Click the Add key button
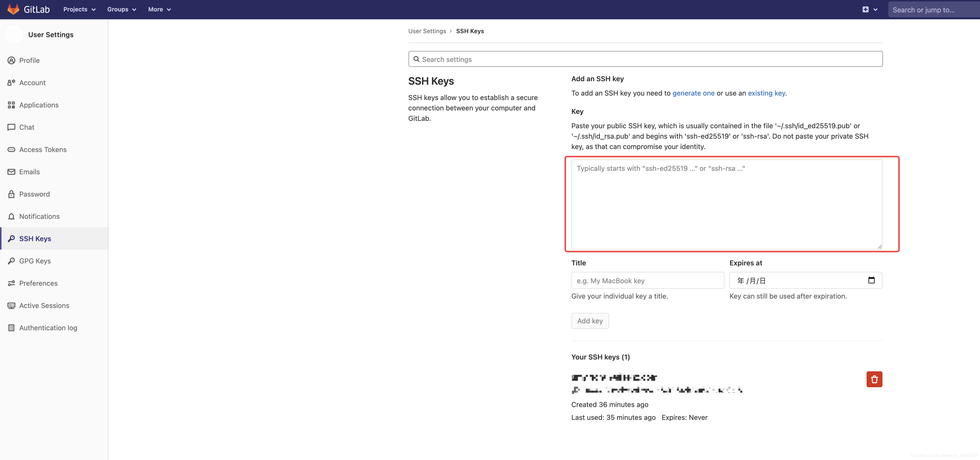 click(590, 321)
